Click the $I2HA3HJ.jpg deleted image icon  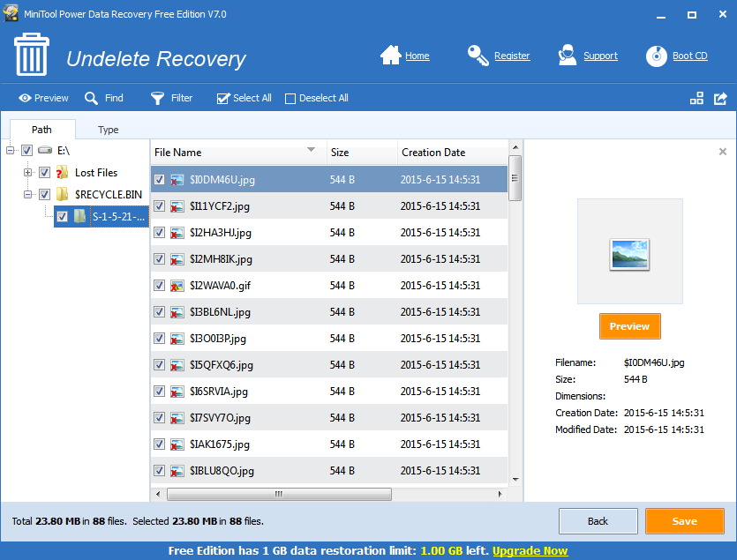[x=177, y=233]
